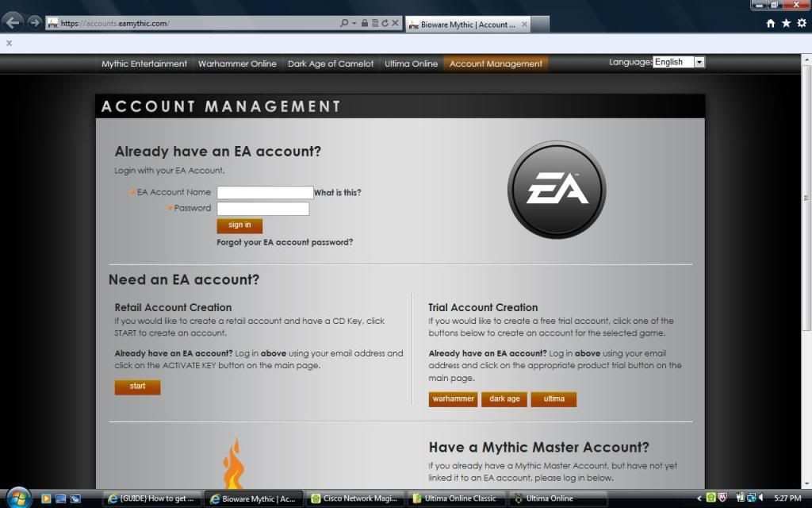Click the 'Already have an EA account?' heading
Screen dimensions: 812x508
(218, 152)
